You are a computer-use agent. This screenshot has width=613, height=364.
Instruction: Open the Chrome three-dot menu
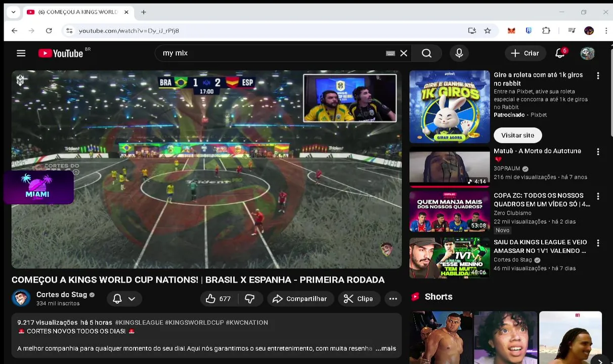pyautogui.click(x=606, y=31)
